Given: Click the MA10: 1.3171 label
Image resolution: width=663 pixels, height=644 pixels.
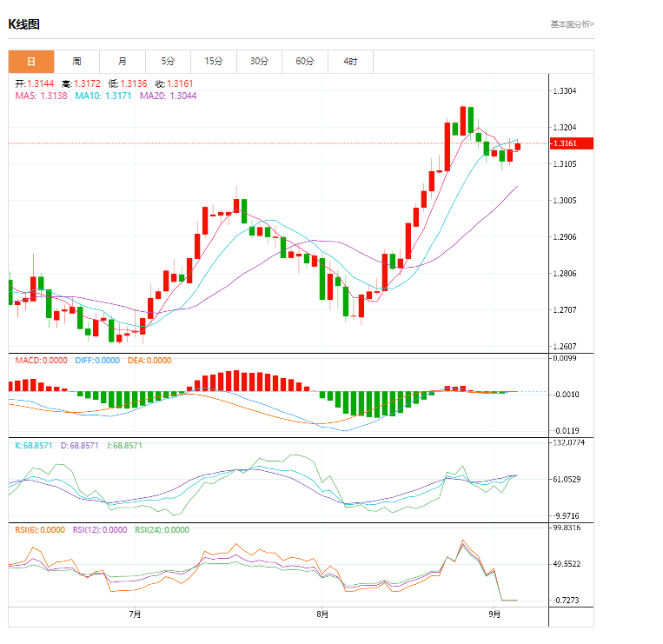Looking at the screenshot, I should point(103,96).
